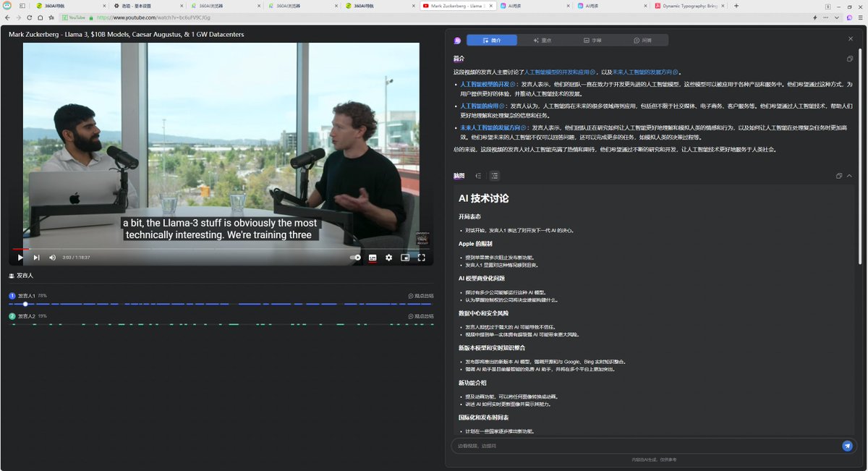Select the AI 模型商业化问题 heading
This screenshot has width=868, height=471.
tap(481, 278)
